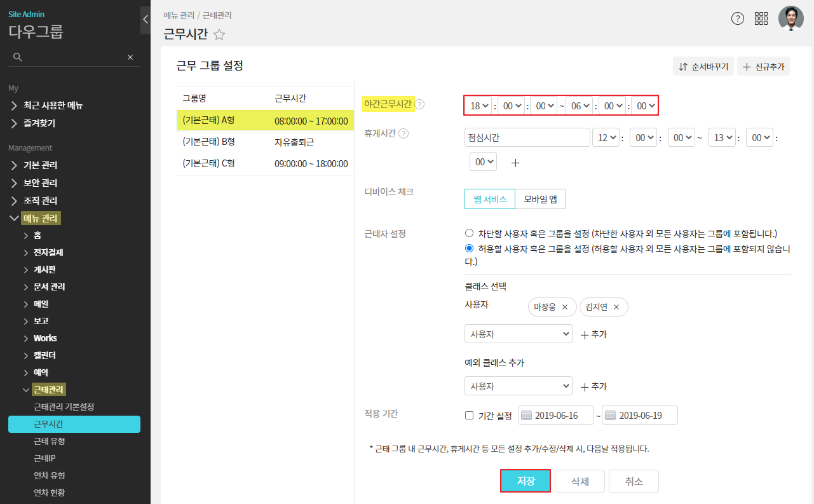Clear the sidebar search with X icon
The image size is (814, 504).
[x=130, y=57]
